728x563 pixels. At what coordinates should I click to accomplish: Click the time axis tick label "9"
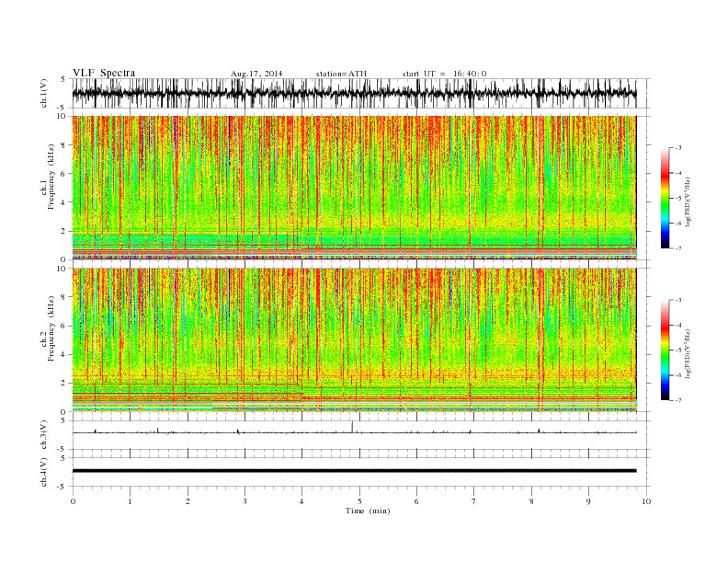[x=588, y=501]
